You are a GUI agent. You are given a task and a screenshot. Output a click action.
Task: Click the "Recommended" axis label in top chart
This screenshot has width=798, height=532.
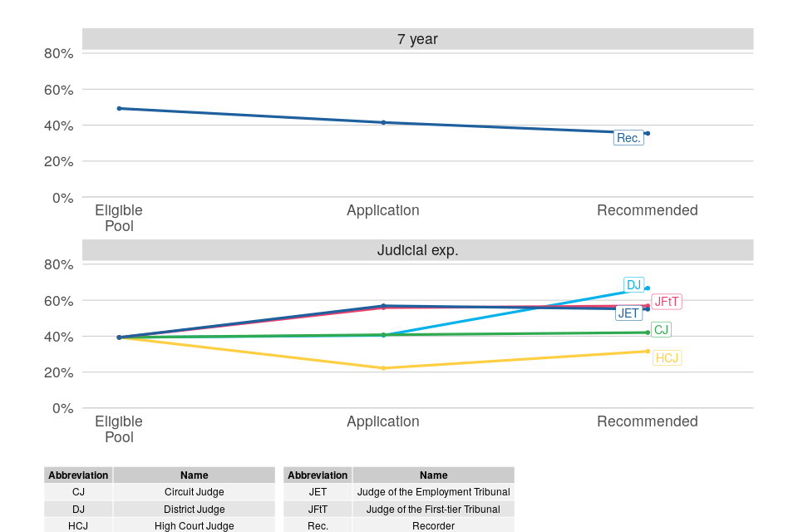pyautogui.click(x=647, y=210)
